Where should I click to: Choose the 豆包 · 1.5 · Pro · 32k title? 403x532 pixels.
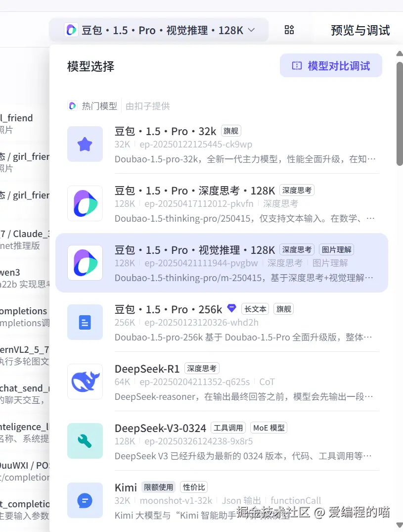click(165, 131)
